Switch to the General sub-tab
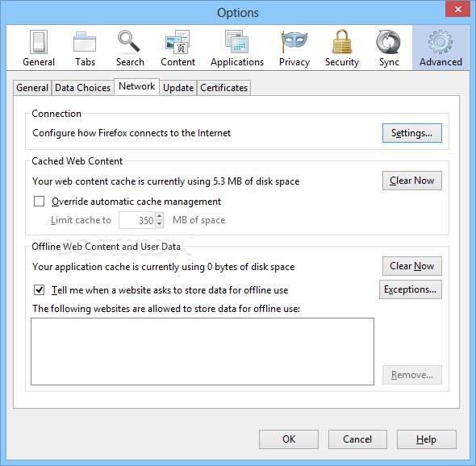476x466 pixels. coord(32,88)
